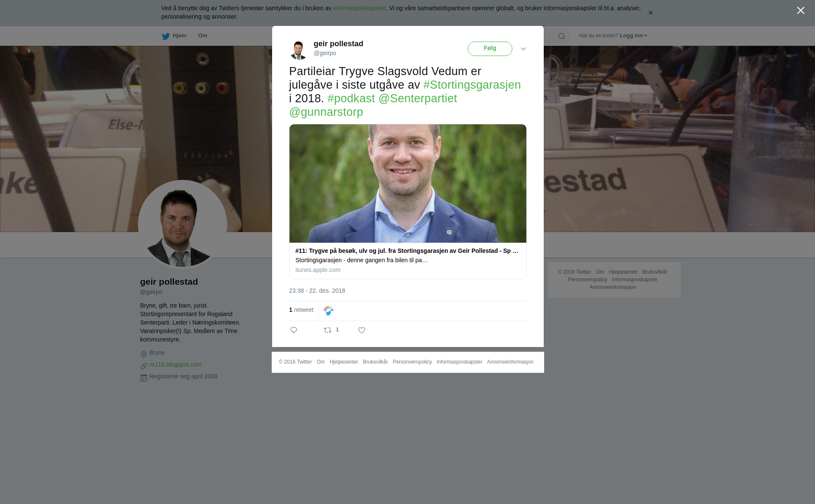Open the retweeter's avatar next to 1 retweet

tap(329, 311)
